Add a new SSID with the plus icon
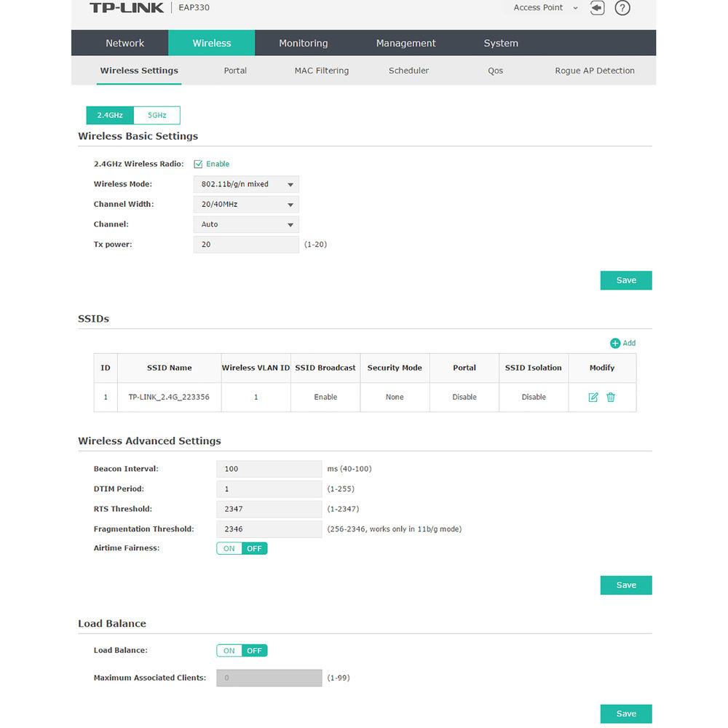The image size is (728, 728). tap(615, 343)
